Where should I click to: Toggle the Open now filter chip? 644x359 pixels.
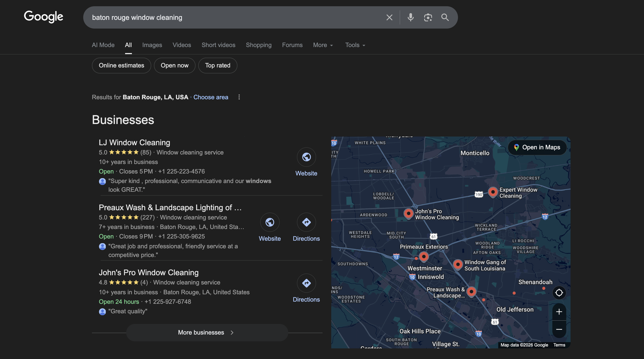pyautogui.click(x=174, y=66)
